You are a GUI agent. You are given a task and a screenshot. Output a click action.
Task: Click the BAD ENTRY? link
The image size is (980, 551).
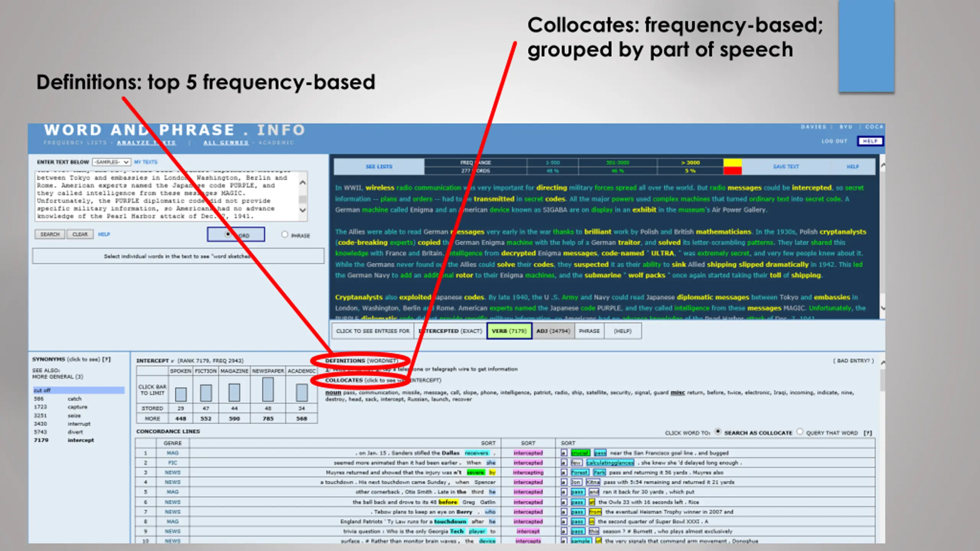click(854, 361)
